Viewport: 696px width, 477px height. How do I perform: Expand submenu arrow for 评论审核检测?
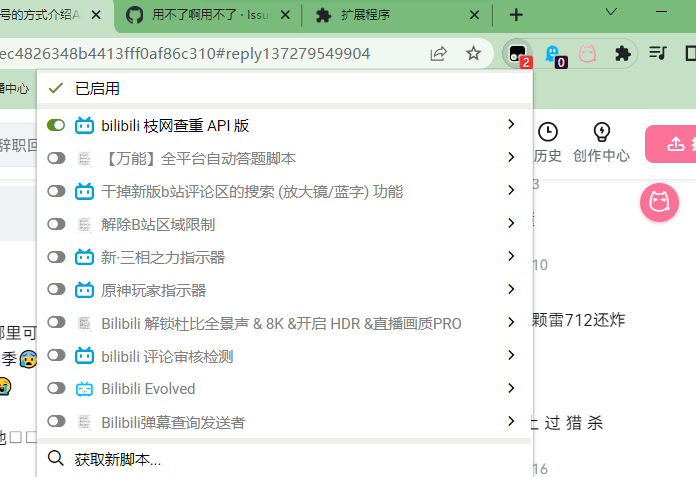point(511,355)
